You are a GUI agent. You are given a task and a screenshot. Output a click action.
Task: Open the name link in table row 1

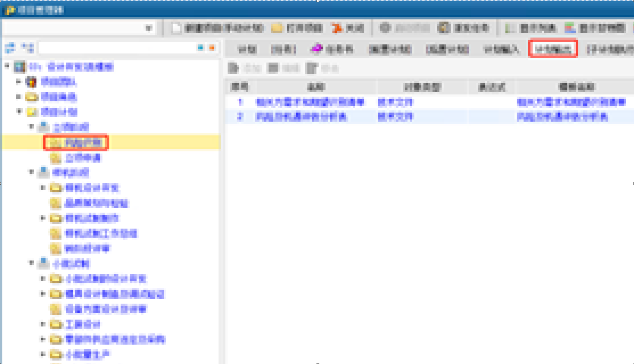[310, 102]
